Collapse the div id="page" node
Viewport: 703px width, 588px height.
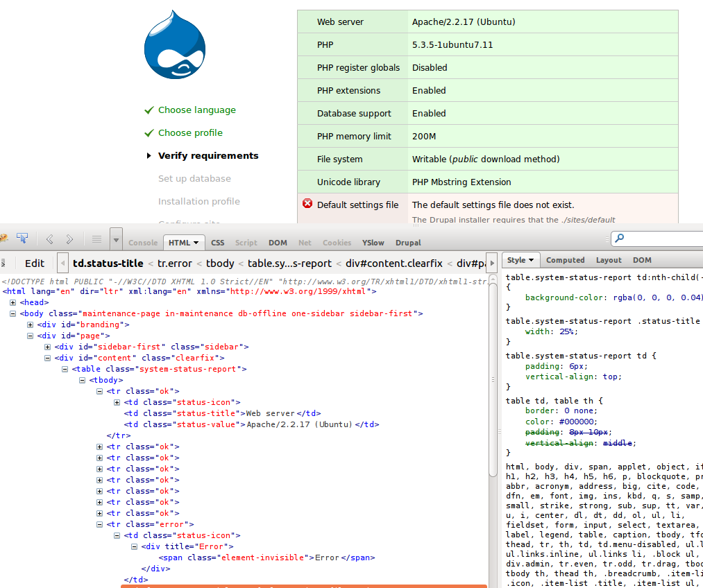tap(30, 336)
